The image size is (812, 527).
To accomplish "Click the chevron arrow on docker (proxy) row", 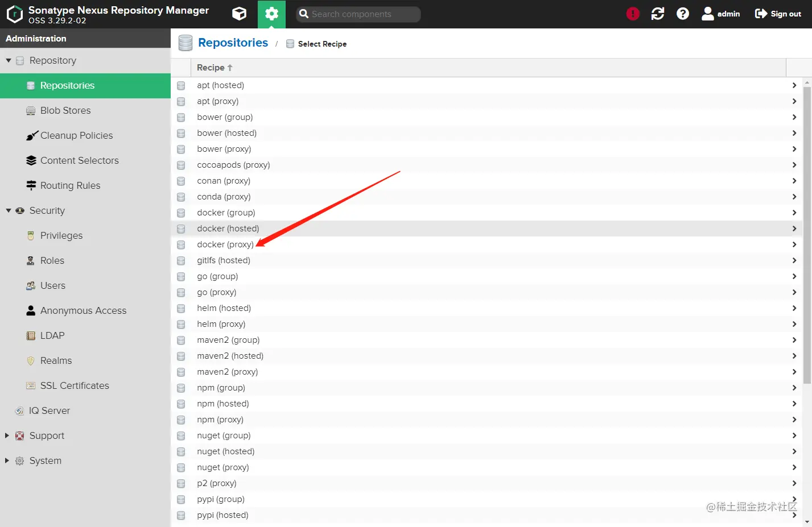I will [x=794, y=244].
